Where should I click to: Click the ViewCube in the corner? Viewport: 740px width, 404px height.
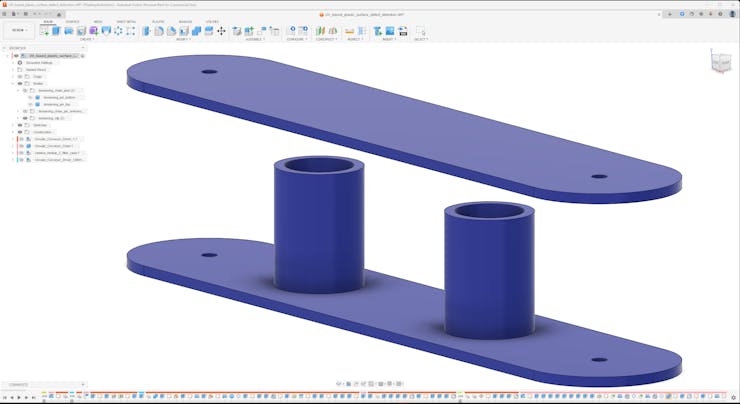[720, 63]
